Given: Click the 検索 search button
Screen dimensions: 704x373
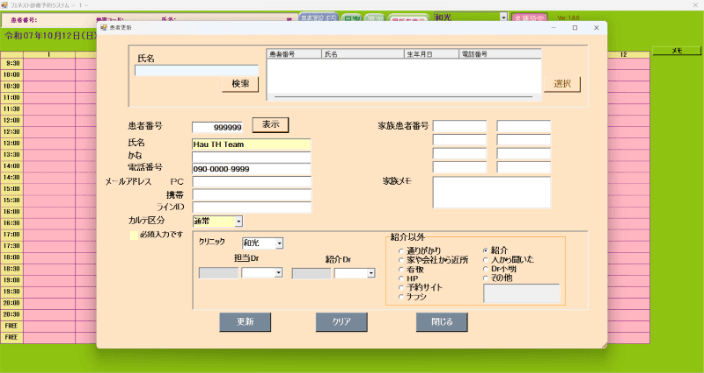Looking at the screenshot, I should tap(240, 84).
